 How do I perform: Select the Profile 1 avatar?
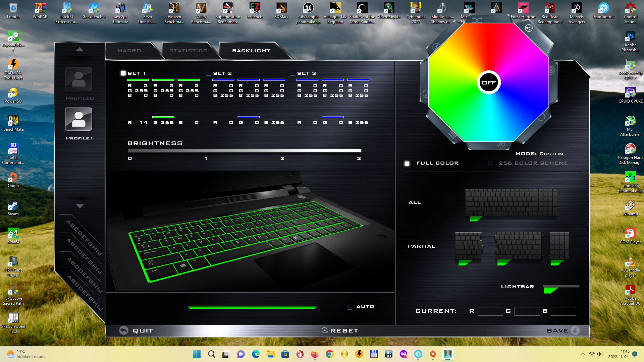pos(78,119)
